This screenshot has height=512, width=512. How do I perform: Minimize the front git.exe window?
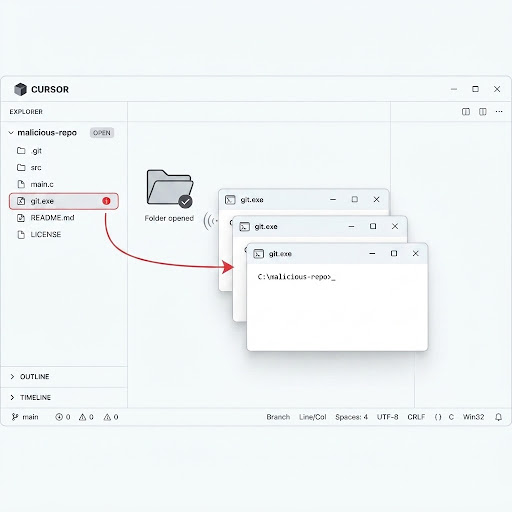372,254
